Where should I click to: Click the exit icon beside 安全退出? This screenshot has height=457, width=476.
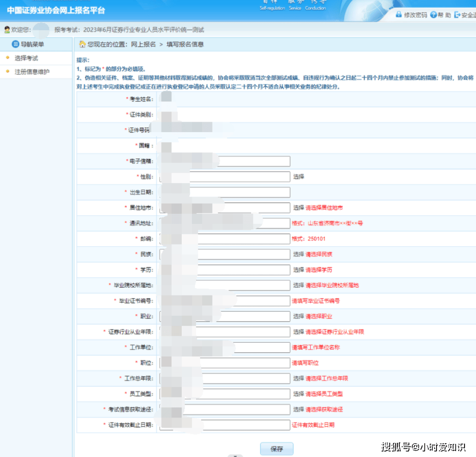coord(457,15)
